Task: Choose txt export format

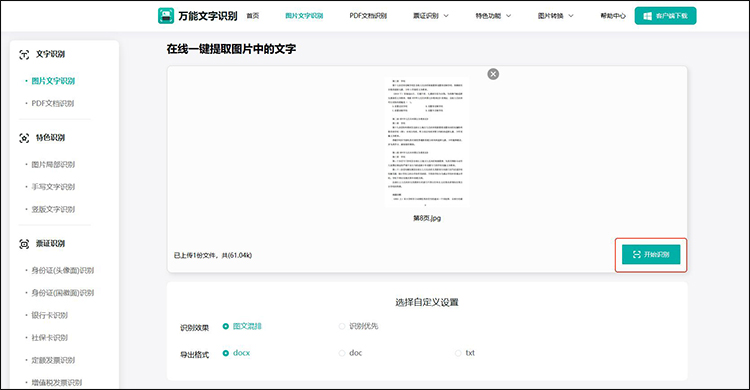Action: [x=465, y=353]
